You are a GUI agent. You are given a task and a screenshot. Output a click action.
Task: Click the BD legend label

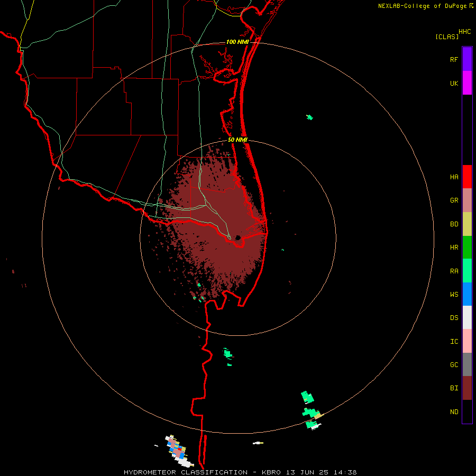pos(454,224)
